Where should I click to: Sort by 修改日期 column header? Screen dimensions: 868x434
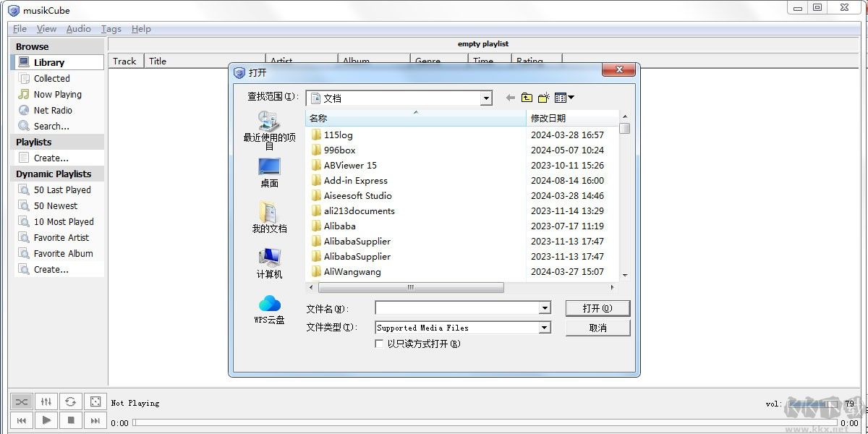pyautogui.click(x=572, y=118)
